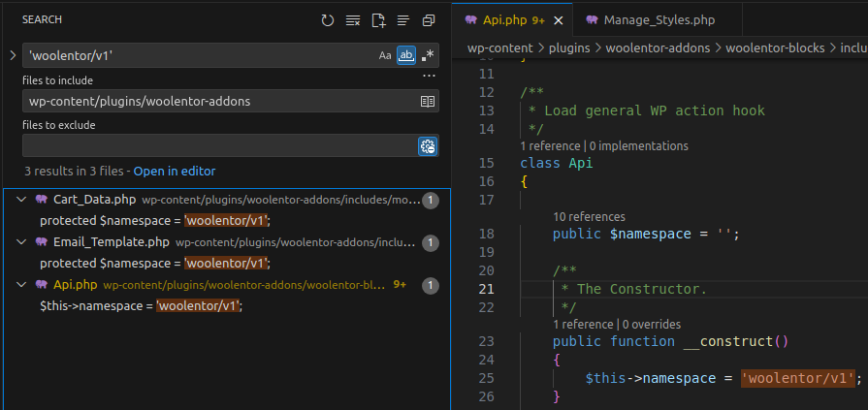Toggle exclude settings and ignore files
The width and height of the screenshot is (868, 410).
coord(427,146)
